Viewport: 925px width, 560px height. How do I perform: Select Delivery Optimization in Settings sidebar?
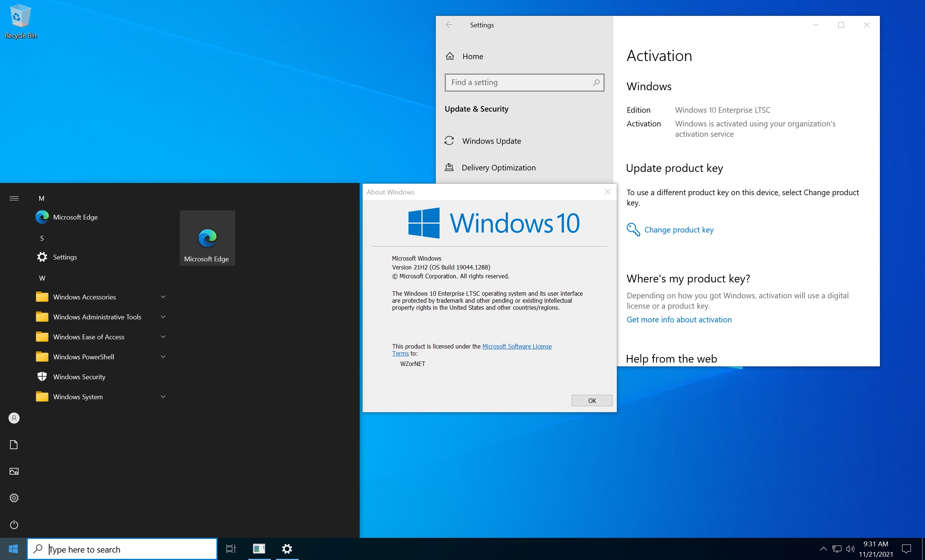point(498,168)
